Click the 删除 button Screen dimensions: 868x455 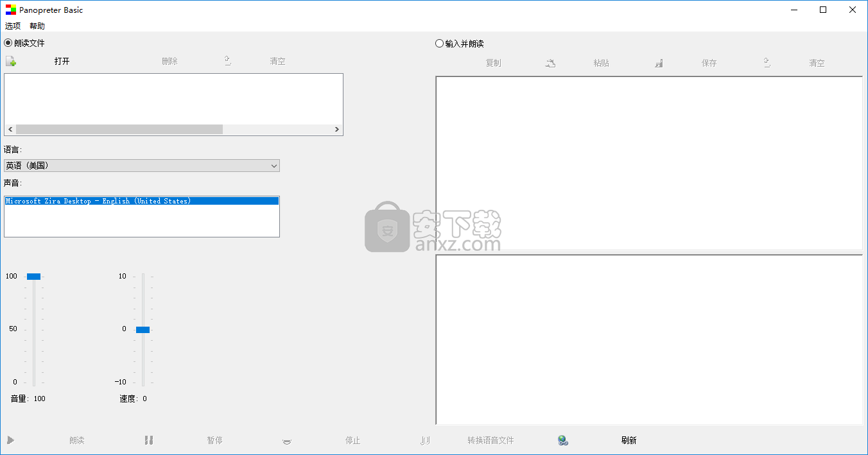169,62
